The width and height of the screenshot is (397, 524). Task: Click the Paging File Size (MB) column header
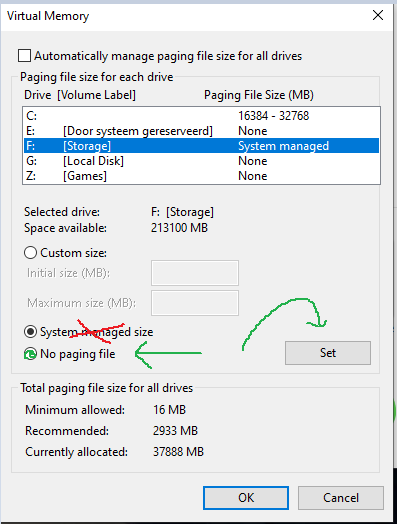point(259,95)
